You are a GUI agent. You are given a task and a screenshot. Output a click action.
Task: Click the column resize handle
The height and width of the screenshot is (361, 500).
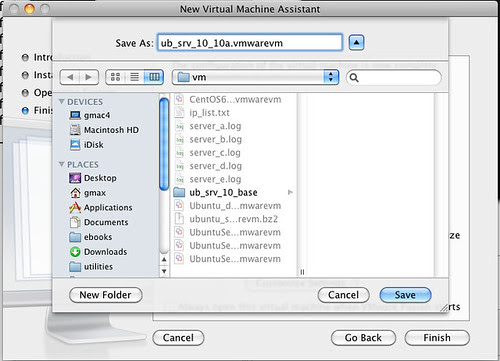[x=302, y=272]
